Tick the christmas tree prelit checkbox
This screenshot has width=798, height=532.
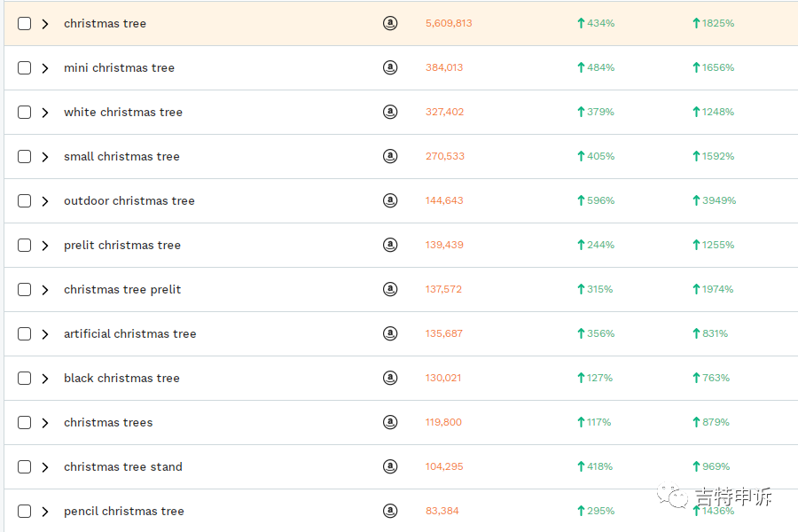25,290
